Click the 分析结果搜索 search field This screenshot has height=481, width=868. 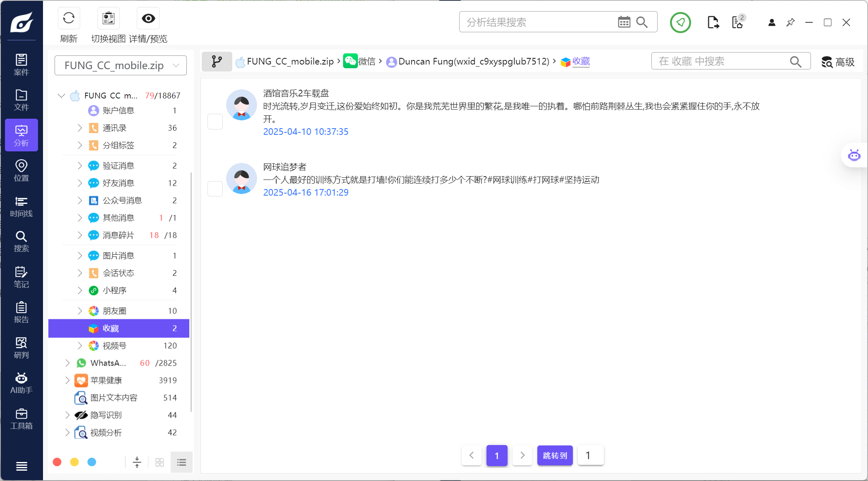coord(537,22)
